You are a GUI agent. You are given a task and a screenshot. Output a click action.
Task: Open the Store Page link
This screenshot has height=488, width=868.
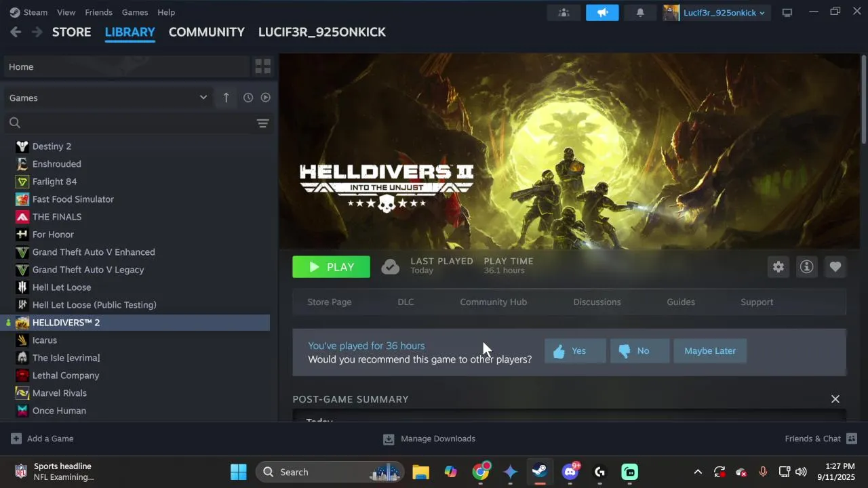[330, 302]
